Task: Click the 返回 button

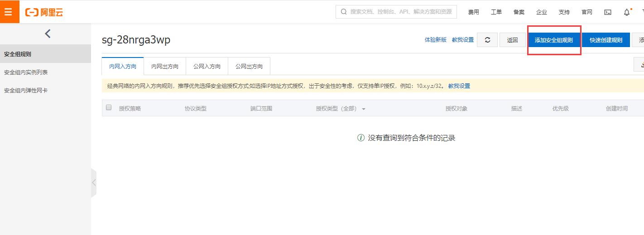Action: coord(512,40)
